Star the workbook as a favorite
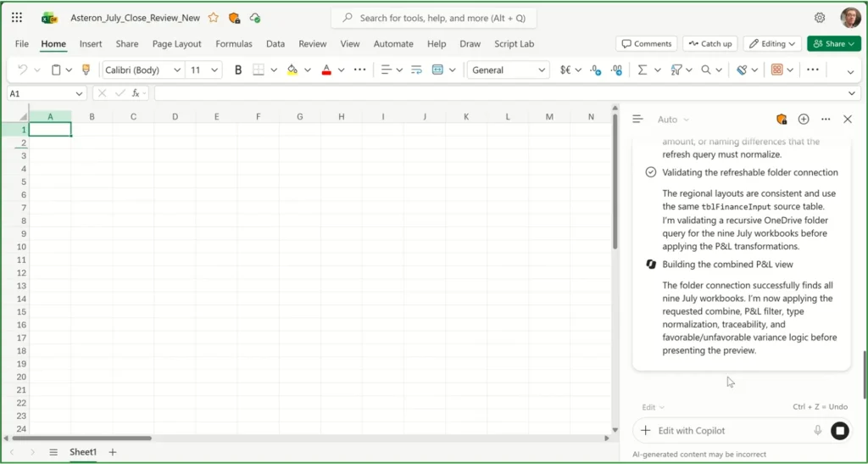This screenshot has height=464, width=868. [213, 18]
